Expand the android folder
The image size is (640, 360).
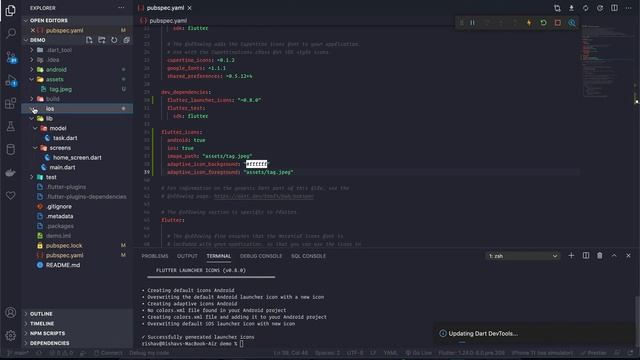[x=78, y=70]
